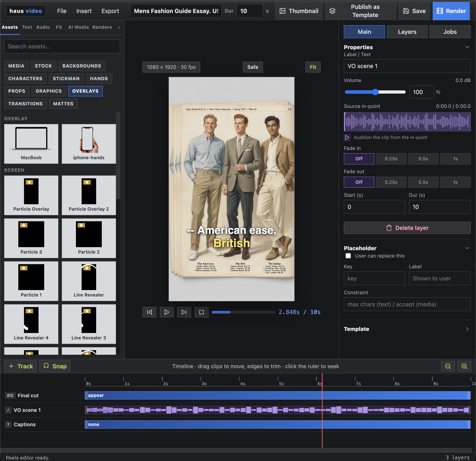Click the layers stack icon for Publish as Template
This screenshot has height=461, width=476.
pyautogui.click(x=332, y=11)
